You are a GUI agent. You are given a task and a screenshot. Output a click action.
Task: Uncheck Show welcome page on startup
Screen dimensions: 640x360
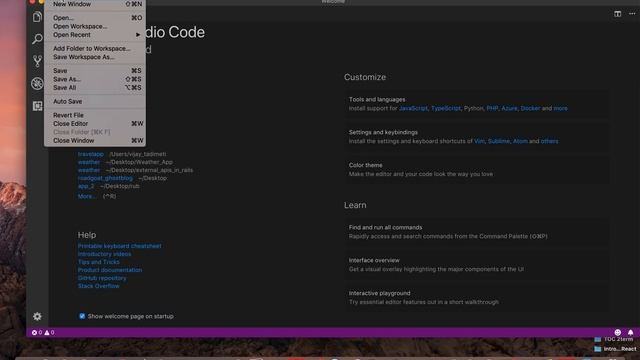coord(82,316)
